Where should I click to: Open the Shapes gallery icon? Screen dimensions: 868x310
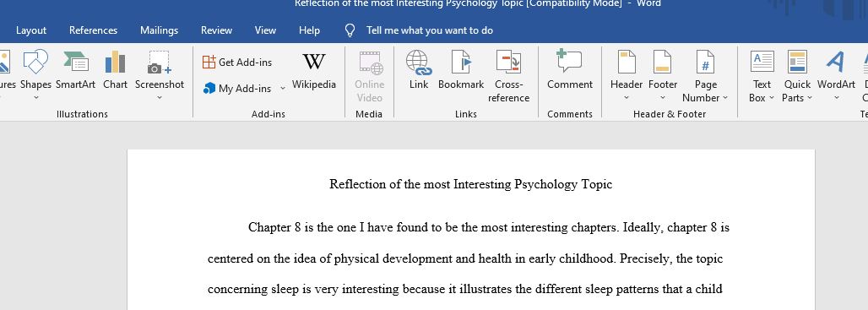(35, 62)
